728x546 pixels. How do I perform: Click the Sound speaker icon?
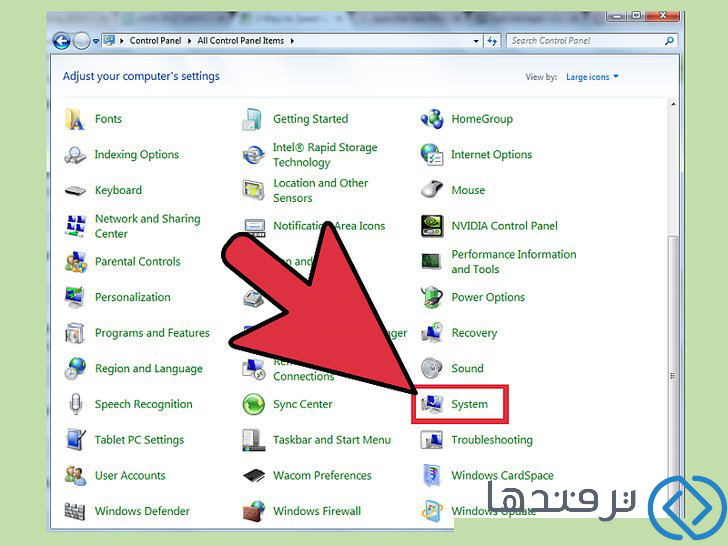(432, 368)
